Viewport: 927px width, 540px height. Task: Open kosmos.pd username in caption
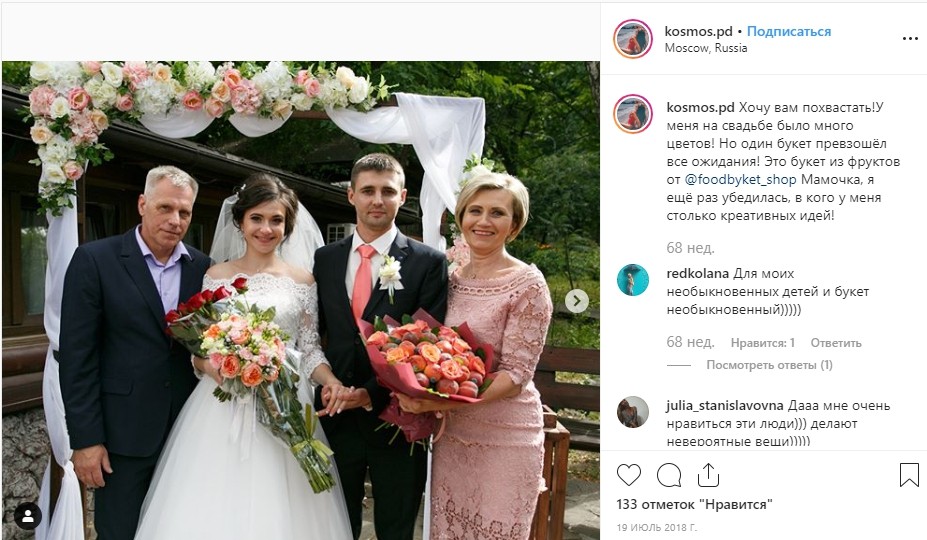pyautogui.click(x=701, y=108)
